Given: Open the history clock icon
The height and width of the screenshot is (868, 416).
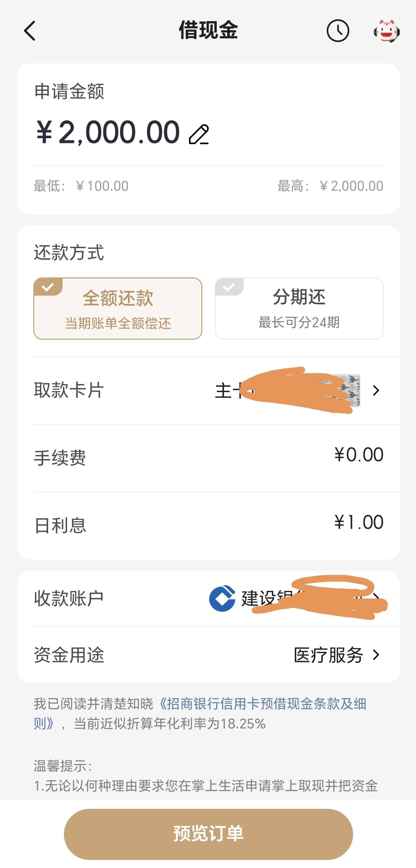Looking at the screenshot, I should coord(338,31).
